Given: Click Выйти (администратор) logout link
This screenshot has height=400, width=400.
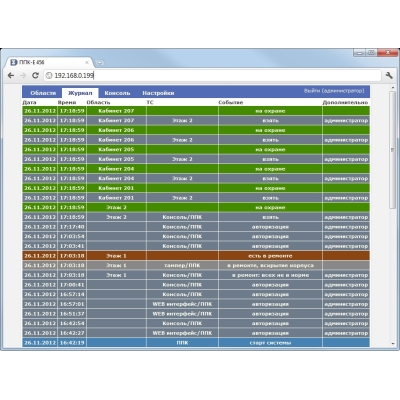Looking at the screenshot, I should [x=334, y=91].
